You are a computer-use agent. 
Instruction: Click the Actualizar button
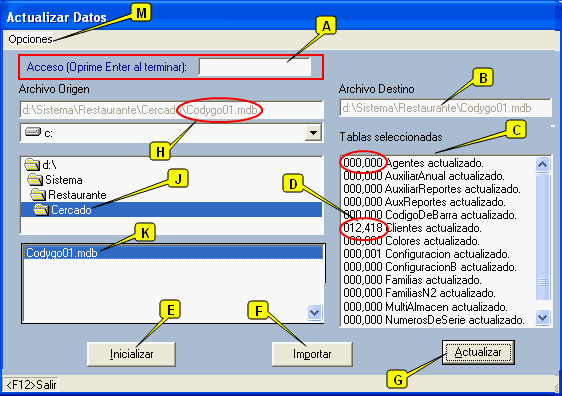click(x=478, y=352)
